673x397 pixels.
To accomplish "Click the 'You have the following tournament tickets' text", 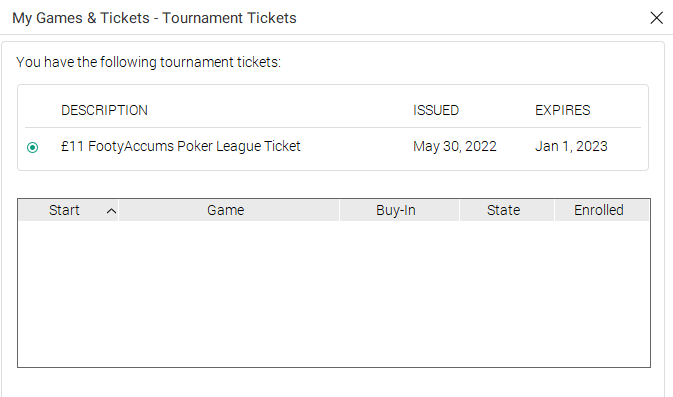I will 149,62.
